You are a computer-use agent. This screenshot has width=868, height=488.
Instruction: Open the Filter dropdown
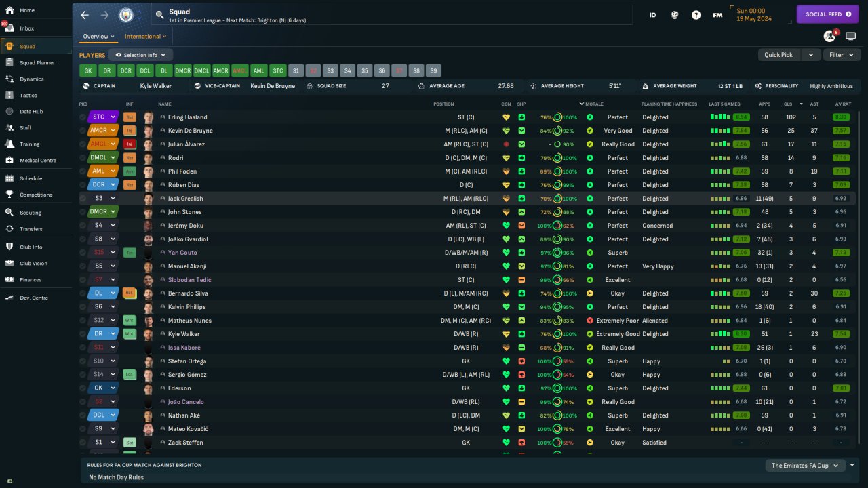pyautogui.click(x=841, y=55)
